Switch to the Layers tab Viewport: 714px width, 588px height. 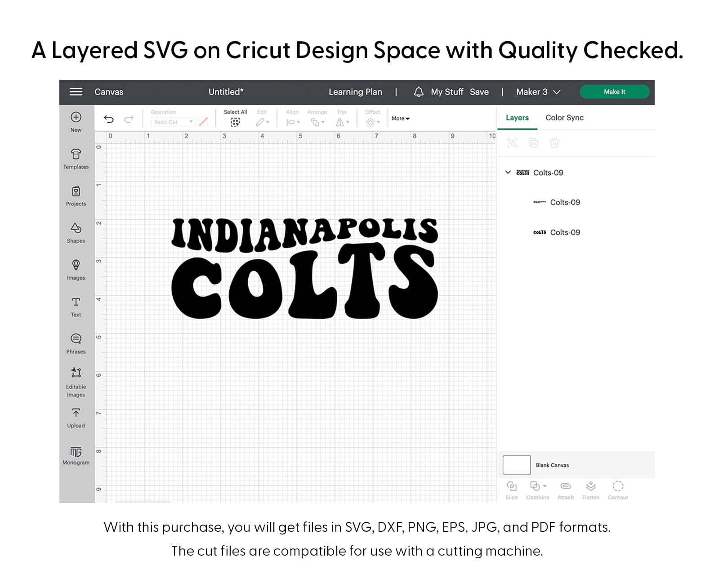pos(517,118)
